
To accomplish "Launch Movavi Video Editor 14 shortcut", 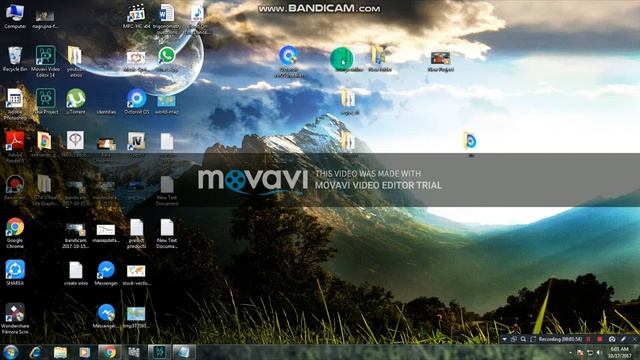I will (x=45, y=61).
